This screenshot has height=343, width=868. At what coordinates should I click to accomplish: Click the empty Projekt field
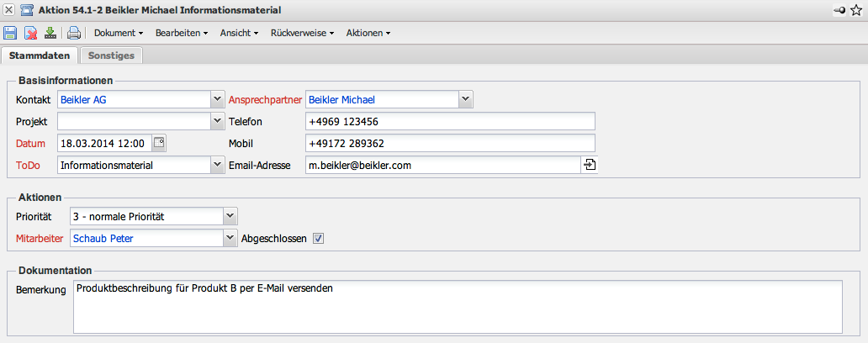[134, 121]
